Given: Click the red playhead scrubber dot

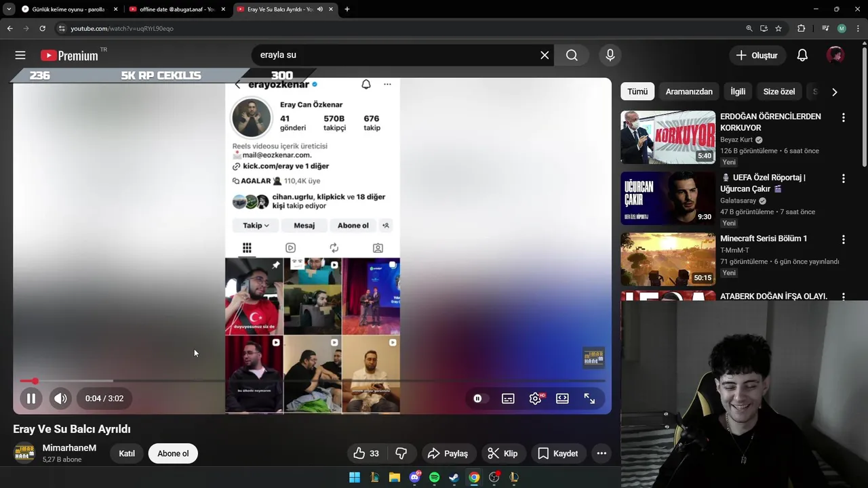Looking at the screenshot, I should tap(35, 381).
